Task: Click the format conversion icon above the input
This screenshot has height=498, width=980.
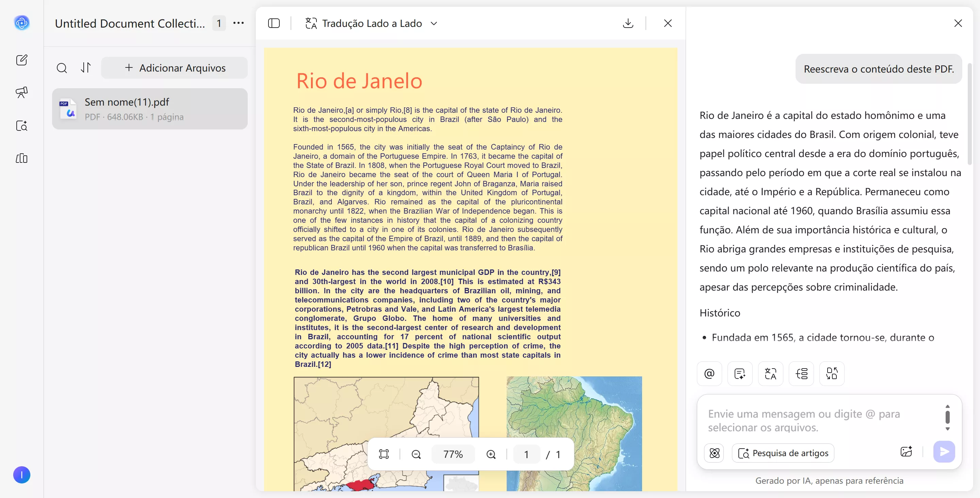Action: [x=831, y=373]
